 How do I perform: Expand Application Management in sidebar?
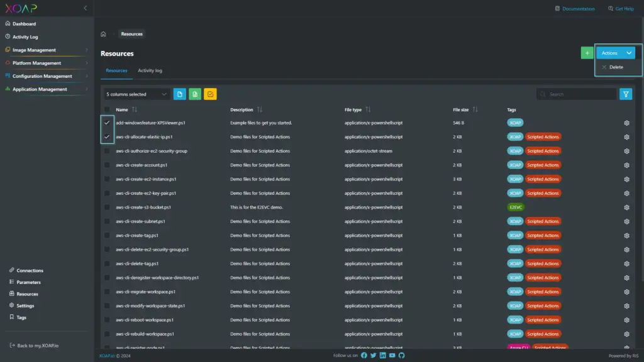pos(47,89)
